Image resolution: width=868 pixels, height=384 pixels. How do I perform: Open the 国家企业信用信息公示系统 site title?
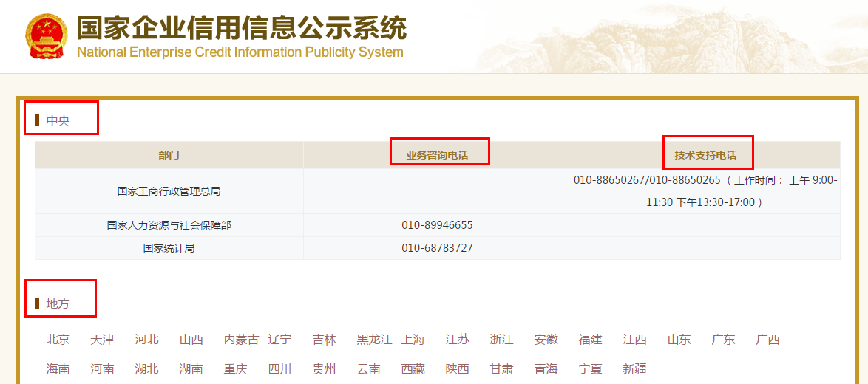pos(242,27)
